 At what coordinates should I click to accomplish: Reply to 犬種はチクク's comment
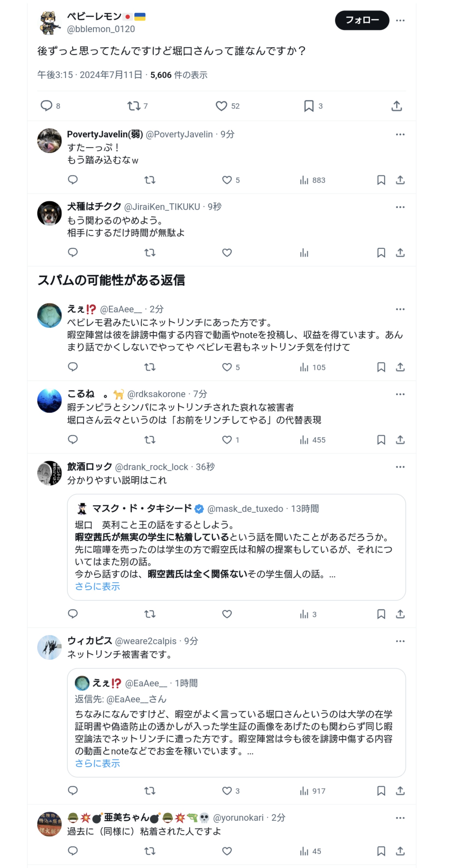[x=73, y=252]
